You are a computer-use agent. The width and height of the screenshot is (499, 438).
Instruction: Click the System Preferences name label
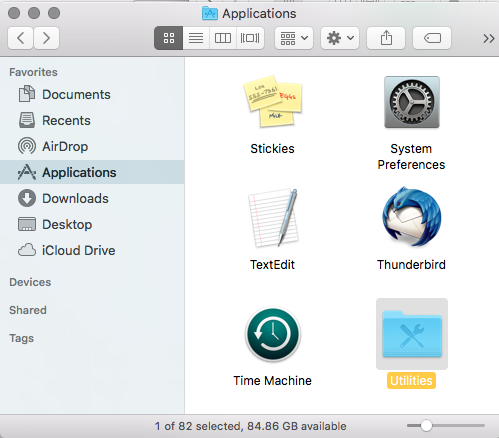411,157
